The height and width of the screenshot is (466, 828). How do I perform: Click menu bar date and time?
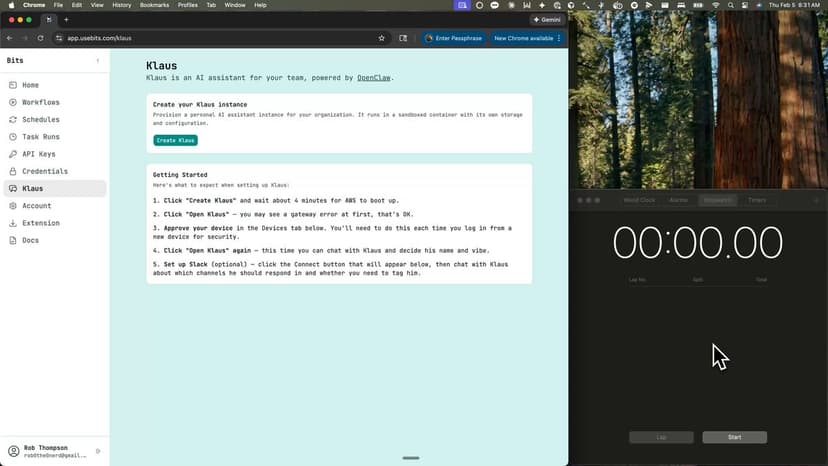point(794,5)
